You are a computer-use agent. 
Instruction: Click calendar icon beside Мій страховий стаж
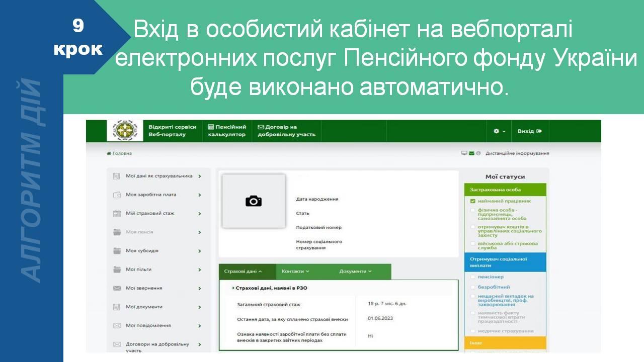click(x=117, y=213)
